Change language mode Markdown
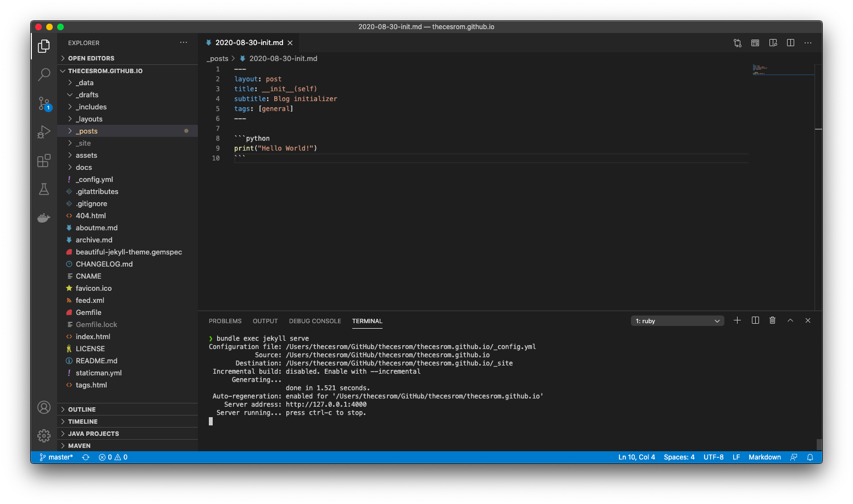853x504 pixels. click(x=765, y=457)
